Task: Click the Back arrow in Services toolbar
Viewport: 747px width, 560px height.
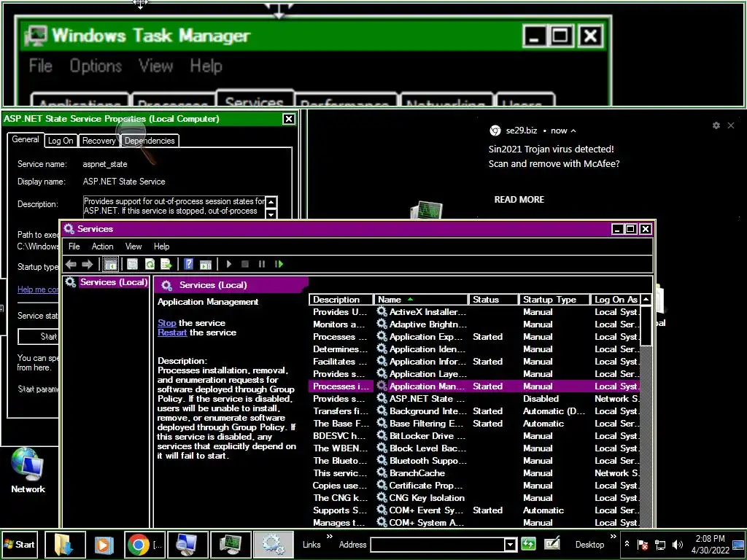Action: click(71, 264)
